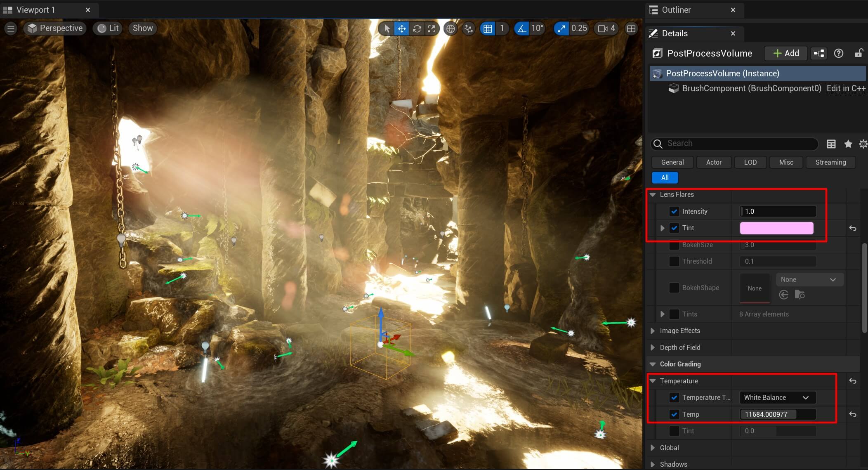Click the Temperature Type dropdown

pyautogui.click(x=776, y=397)
